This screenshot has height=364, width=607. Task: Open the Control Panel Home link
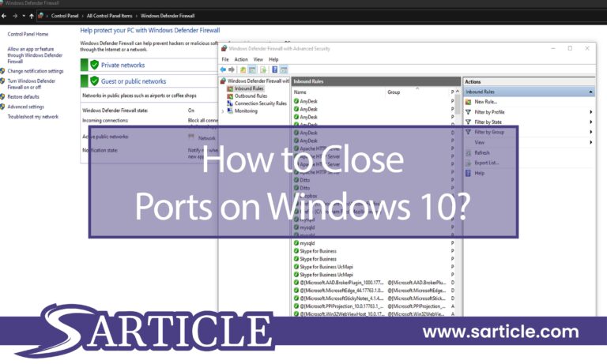coord(28,34)
